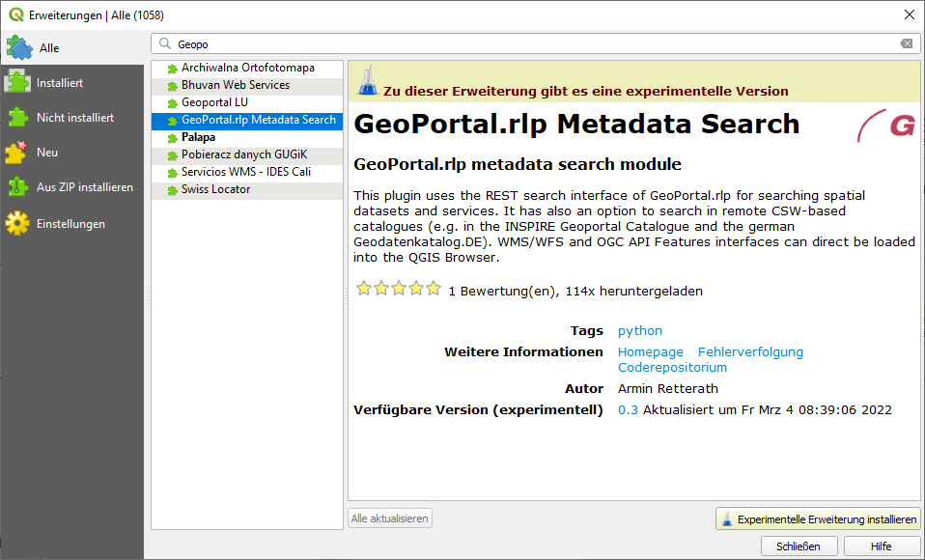This screenshot has width=925, height=560.
Task: Click the heading GeoPortal.rlp metadata search module
Action: (518, 164)
